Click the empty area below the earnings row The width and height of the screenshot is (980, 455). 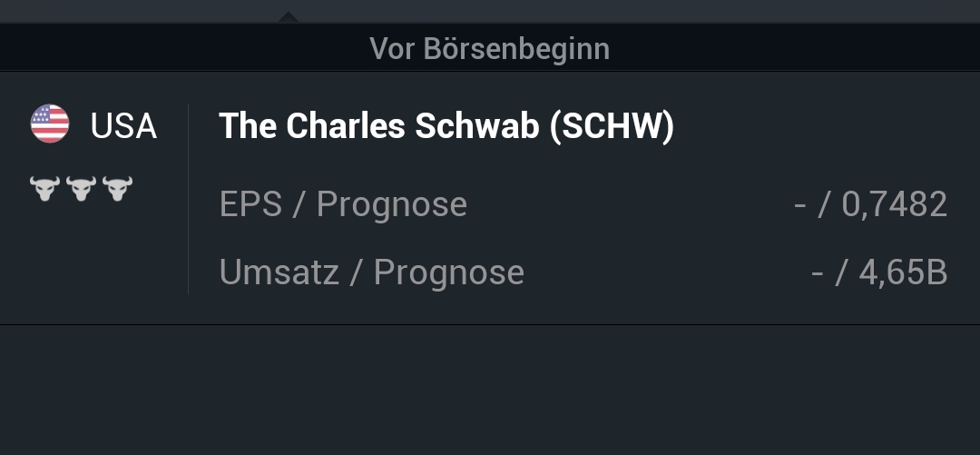(490, 391)
